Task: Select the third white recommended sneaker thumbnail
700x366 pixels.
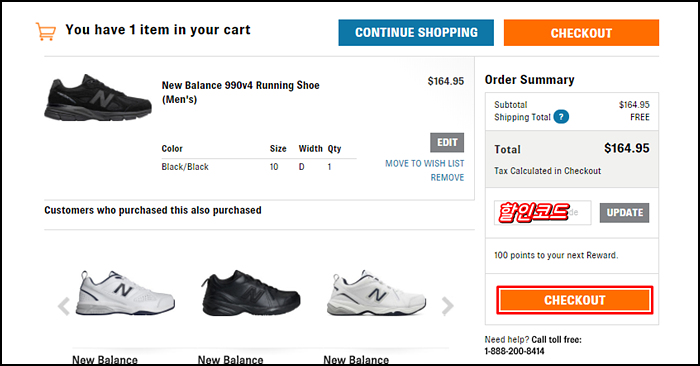Action: pos(376,293)
